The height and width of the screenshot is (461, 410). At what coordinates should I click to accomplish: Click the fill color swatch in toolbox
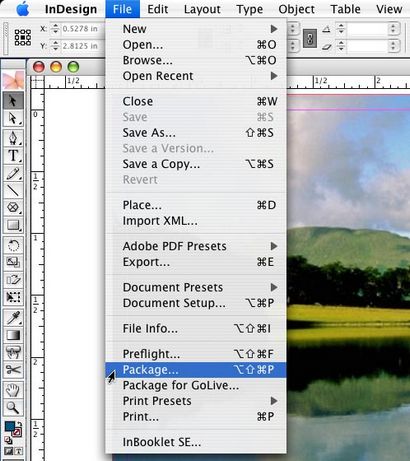coord(10,426)
